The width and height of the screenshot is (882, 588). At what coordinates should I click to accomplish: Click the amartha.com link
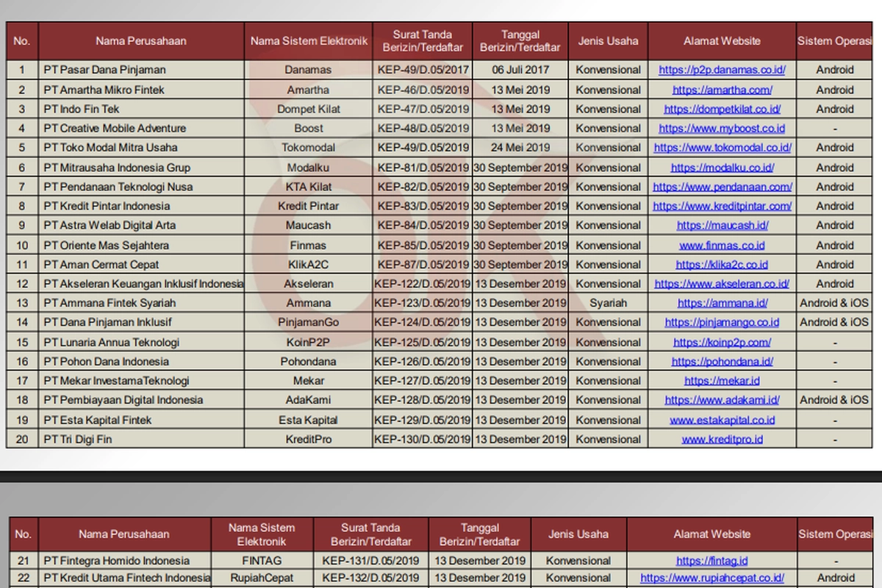(x=722, y=90)
